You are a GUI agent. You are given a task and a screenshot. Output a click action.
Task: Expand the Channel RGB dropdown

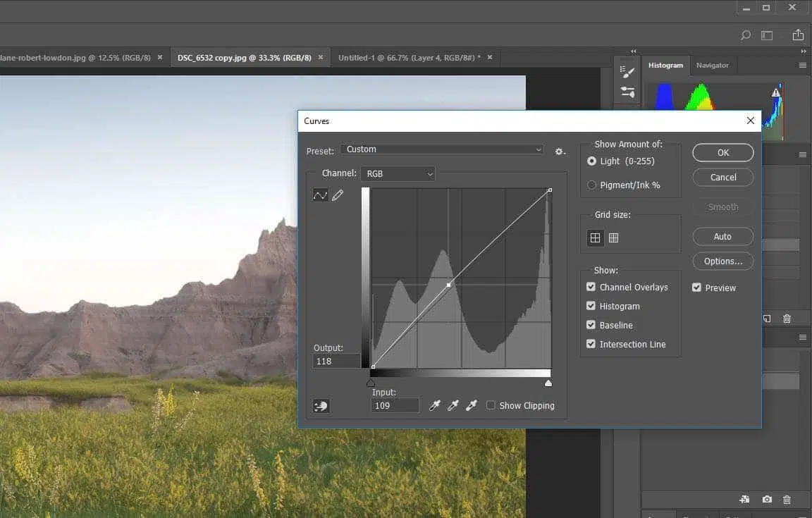pyautogui.click(x=398, y=173)
